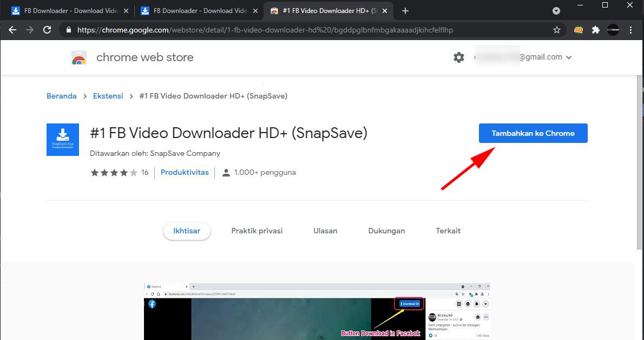Switch to the first FB Downloader tab

point(70,11)
